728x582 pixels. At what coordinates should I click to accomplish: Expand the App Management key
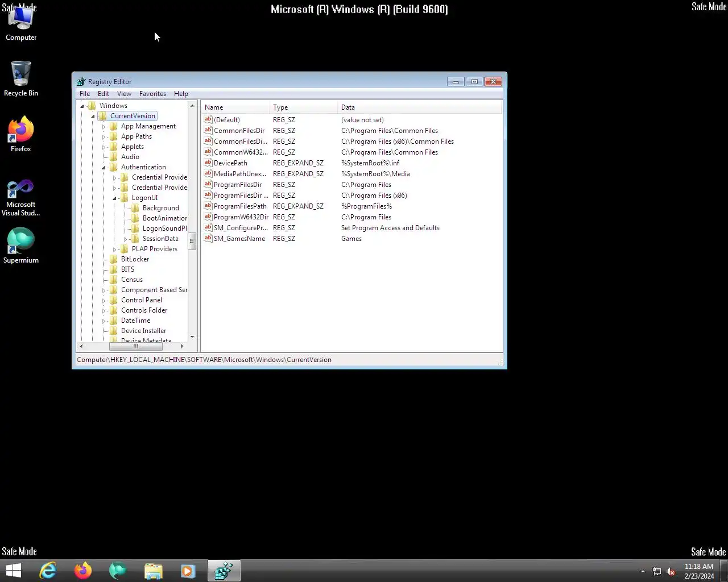[x=104, y=127]
